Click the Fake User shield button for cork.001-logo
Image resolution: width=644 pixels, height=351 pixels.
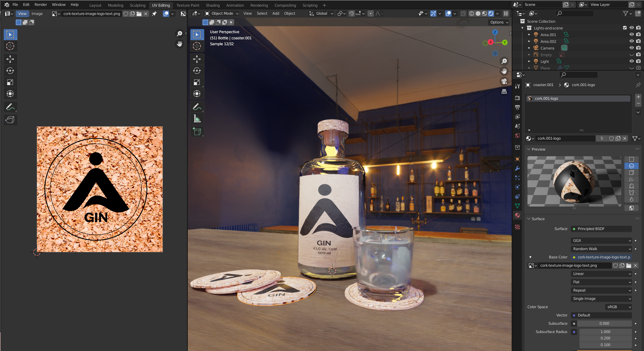pos(611,138)
